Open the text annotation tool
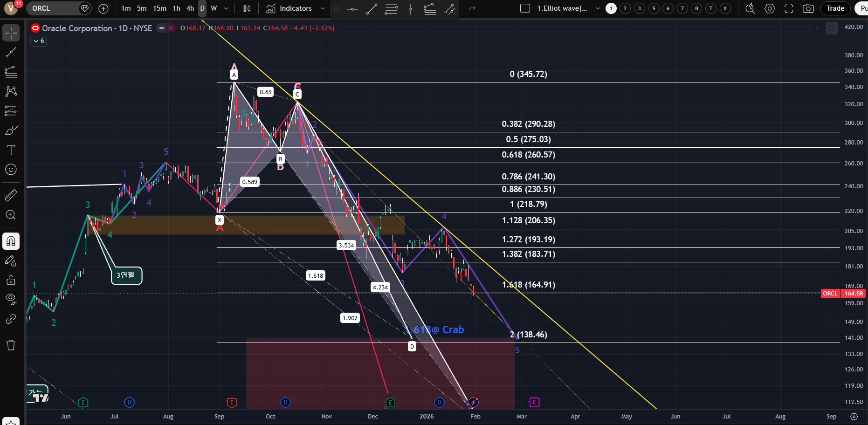This screenshot has width=868, height=425. click(x=11, y=150)
